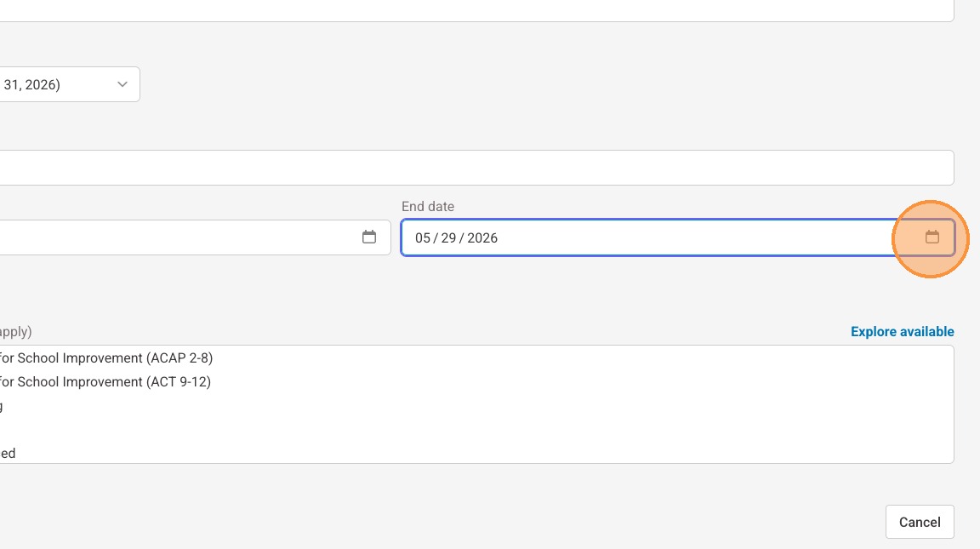Click the "End date" field label
Screen dimensions: 980x549
(x=428, y=207)
